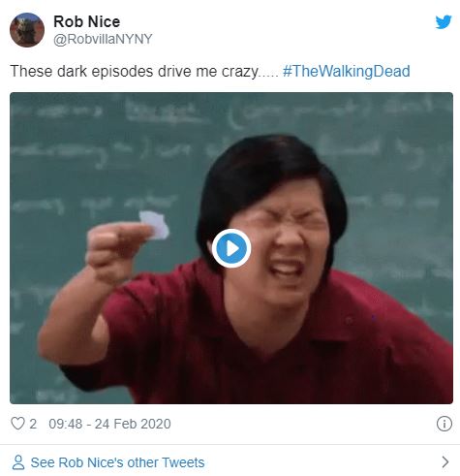This screenshot has width=460, height=476.
Task: Click the paper scrap in the GIF
Action: point(155,224)
